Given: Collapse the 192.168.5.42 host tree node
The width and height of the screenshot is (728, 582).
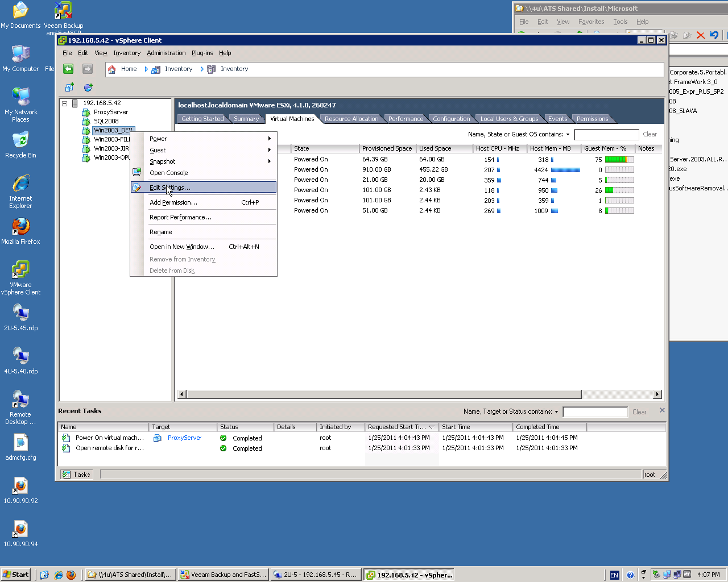Looking at the screenshot, I should pos(65,103).
